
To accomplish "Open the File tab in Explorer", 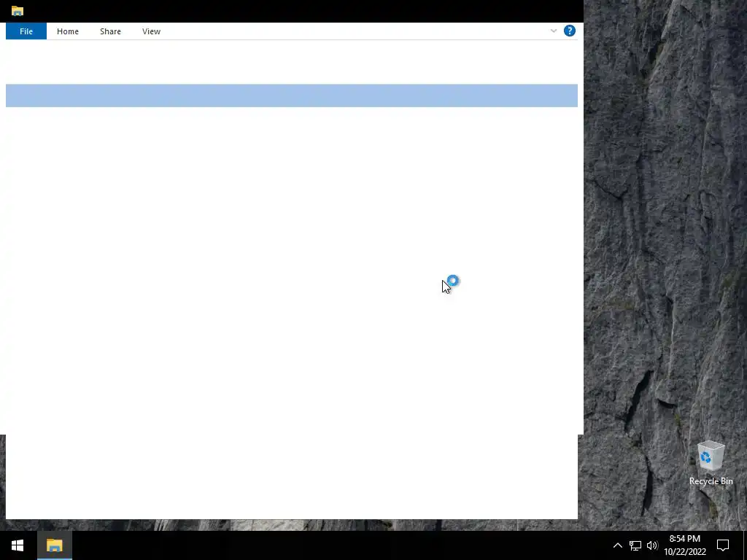I will [26, 31].
